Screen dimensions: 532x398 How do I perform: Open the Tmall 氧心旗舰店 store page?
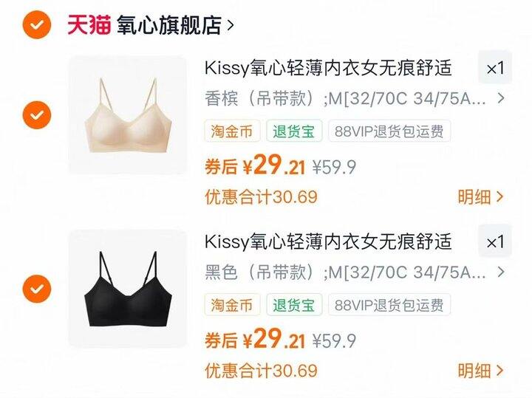(x=168, y=25)
